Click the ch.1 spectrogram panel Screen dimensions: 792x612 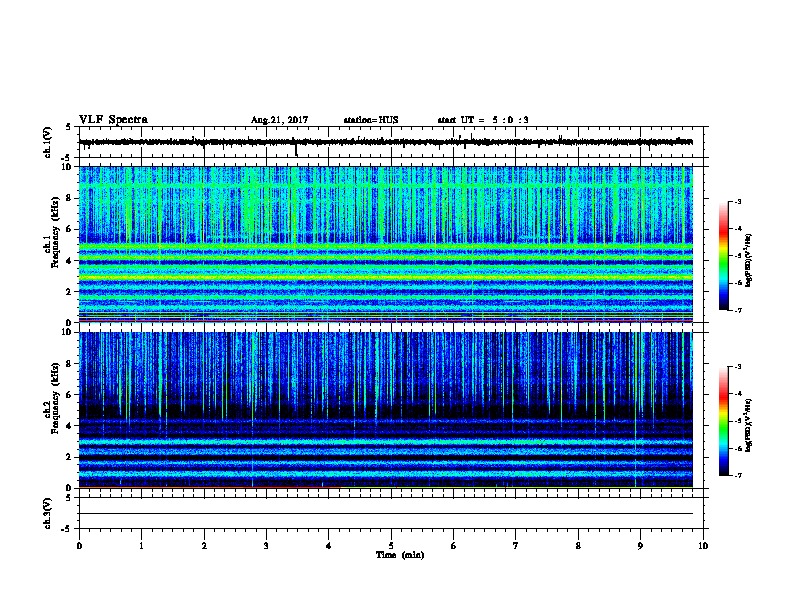coord(386,244)
